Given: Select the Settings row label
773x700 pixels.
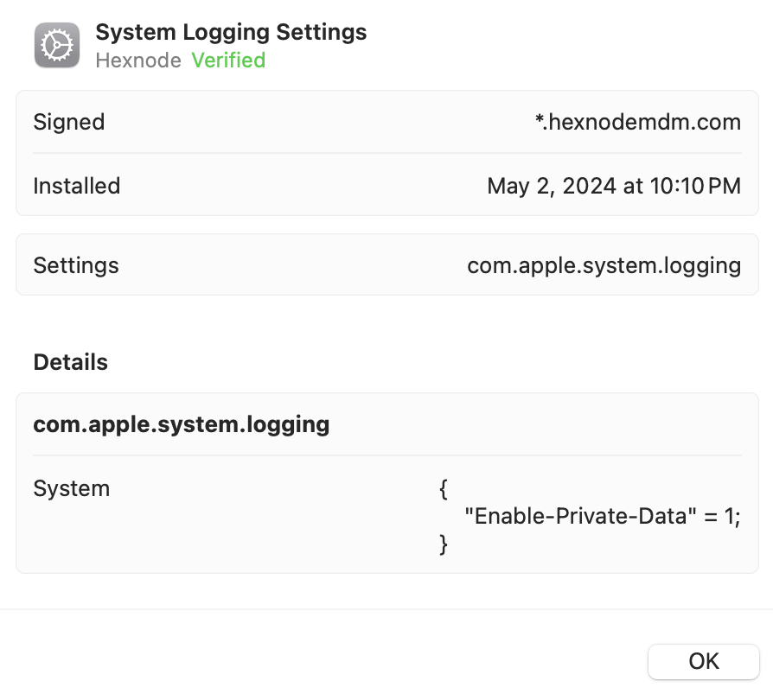Looking at the screenshot, I should (x=76, y=265).
